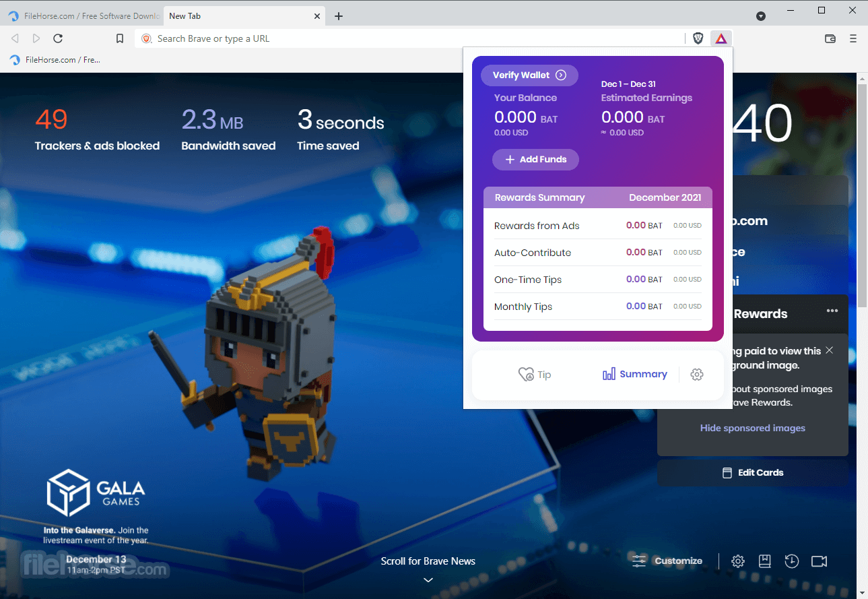Go forward with the forward arrow
The height and width of the screenshot is (599, 868).
(x=36, y=38)
